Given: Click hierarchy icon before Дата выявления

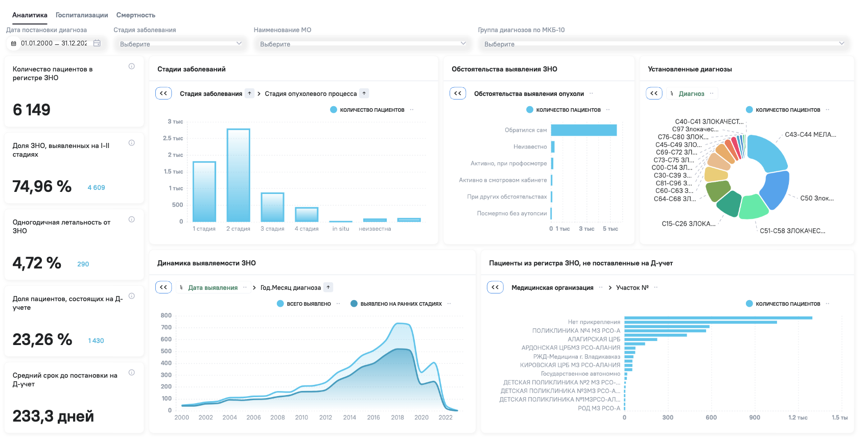Looking at the screenshot, I should coord(181,287).
